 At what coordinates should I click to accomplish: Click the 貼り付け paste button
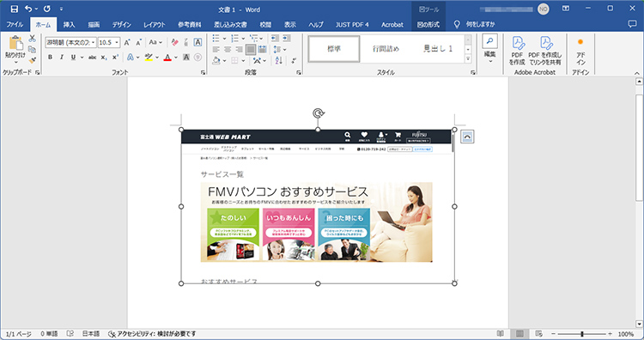click(15, 49)
